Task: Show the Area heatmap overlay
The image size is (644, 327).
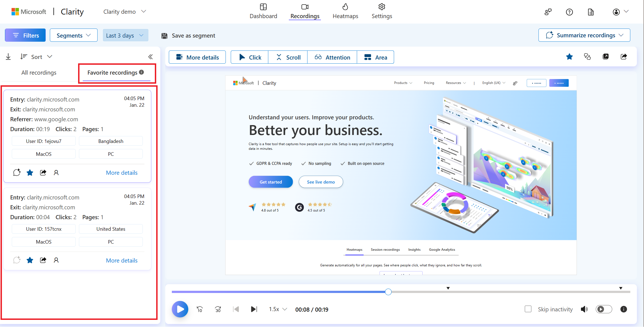Action: pos(375,57)
